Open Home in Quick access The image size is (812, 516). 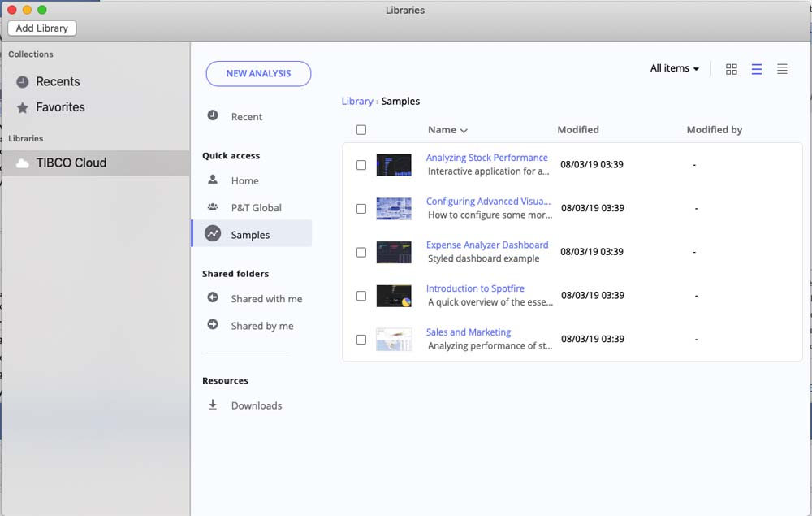[x=244, y=180]
